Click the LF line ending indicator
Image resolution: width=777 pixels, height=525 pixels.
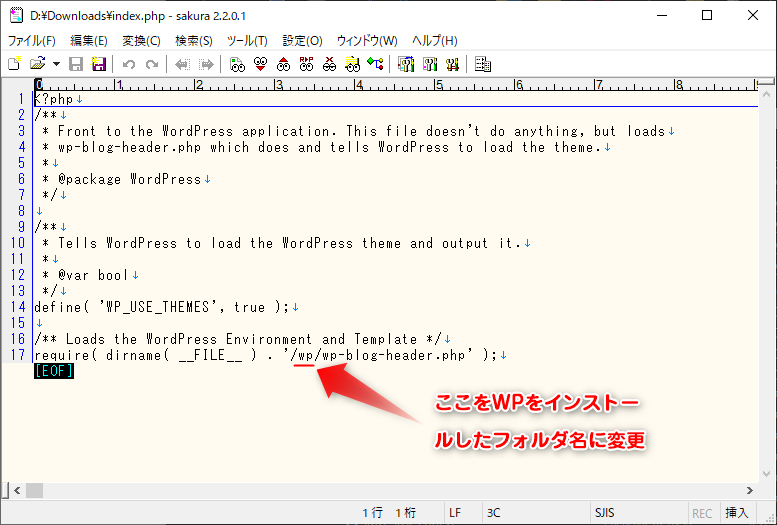tap(455, 513)
